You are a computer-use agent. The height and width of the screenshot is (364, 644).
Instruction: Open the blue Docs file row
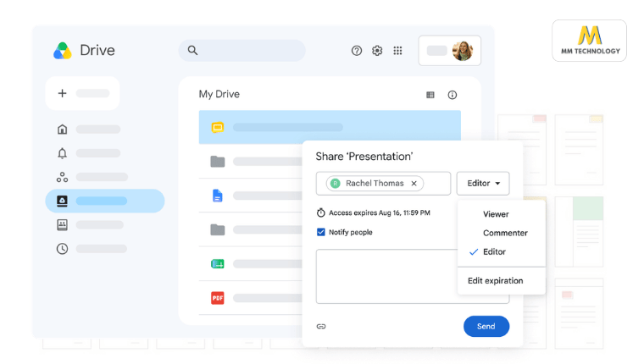[x=251, y=196]
